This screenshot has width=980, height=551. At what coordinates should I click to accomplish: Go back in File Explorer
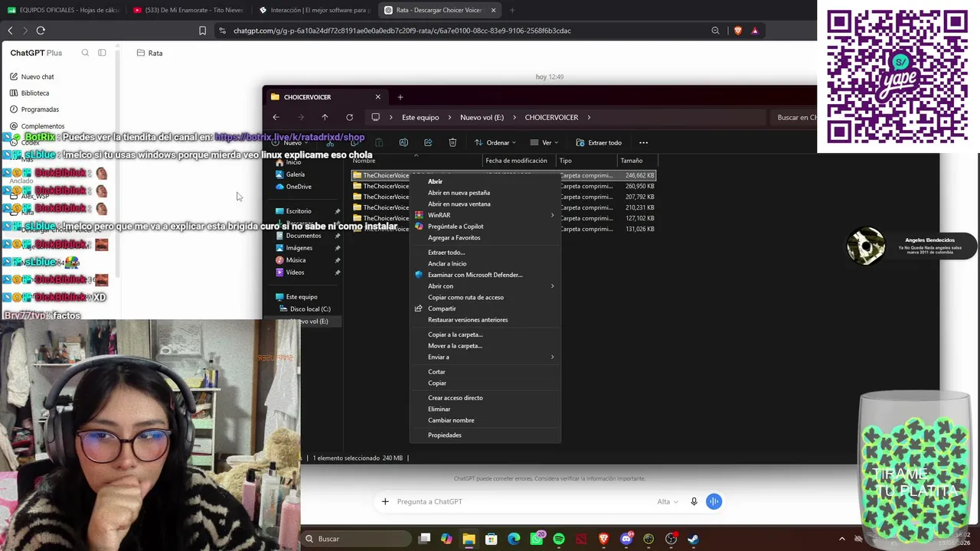point(276,117)
